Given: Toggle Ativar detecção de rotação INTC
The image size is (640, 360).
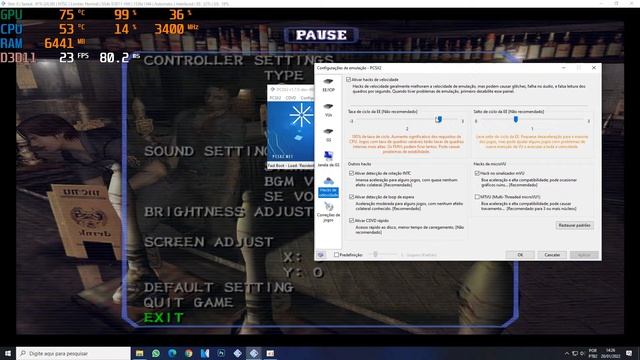Looking at the screenshot, I should 351,173.
